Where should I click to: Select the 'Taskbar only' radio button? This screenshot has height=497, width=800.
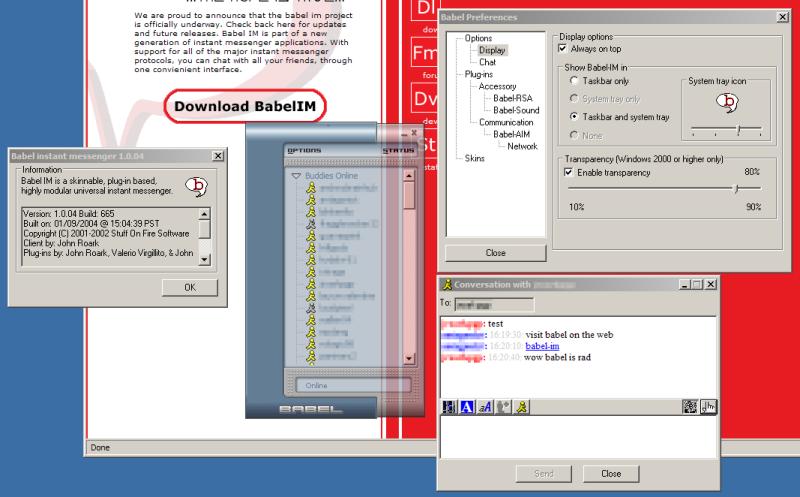[x=574, y=81]
